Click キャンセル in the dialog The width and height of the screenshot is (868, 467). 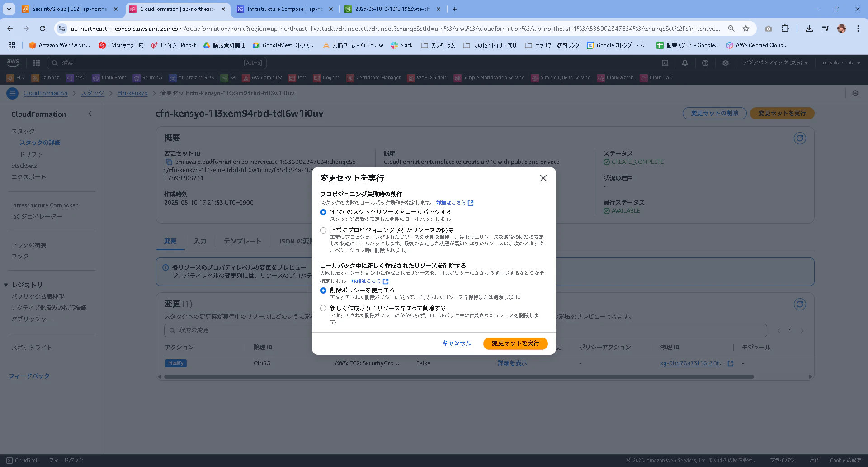click(457, 343)
